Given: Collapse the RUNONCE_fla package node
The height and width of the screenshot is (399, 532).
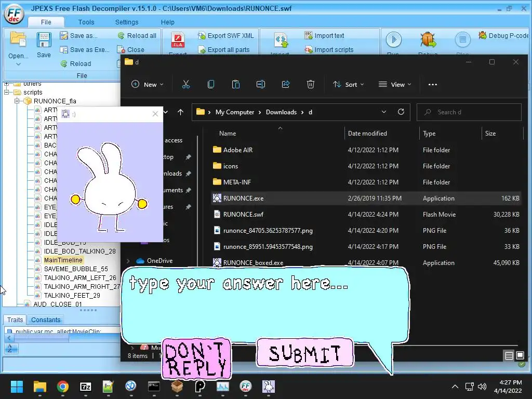Looking at the screenshot, I should pyautogui.click(x=17, y=101).
